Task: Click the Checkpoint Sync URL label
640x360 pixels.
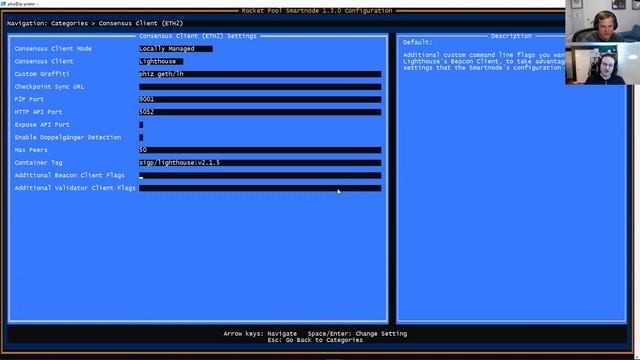Action: (49, 87)
